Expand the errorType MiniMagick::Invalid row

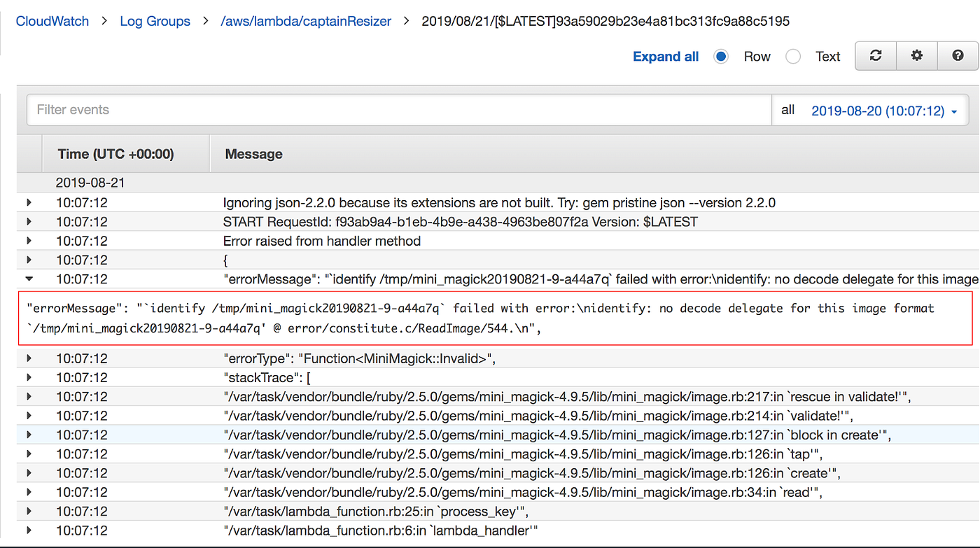29,358
